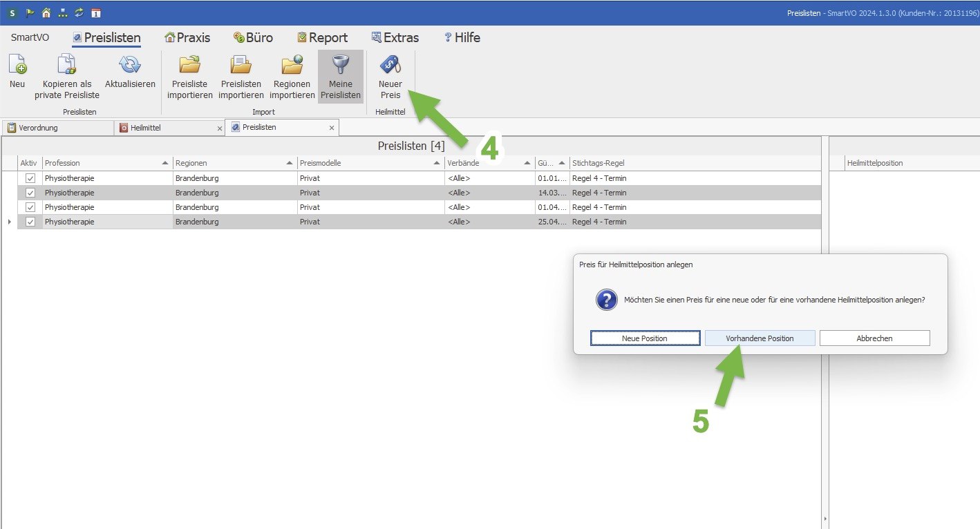Click the Vorhandene Position button
980x529 pixels.
point(760,338)
